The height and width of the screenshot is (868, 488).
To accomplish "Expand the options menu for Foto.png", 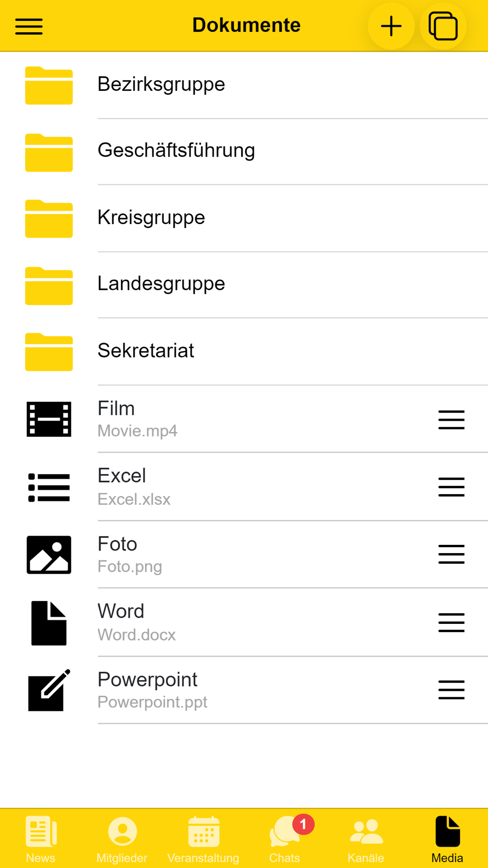I will click(x=451, y=554).
